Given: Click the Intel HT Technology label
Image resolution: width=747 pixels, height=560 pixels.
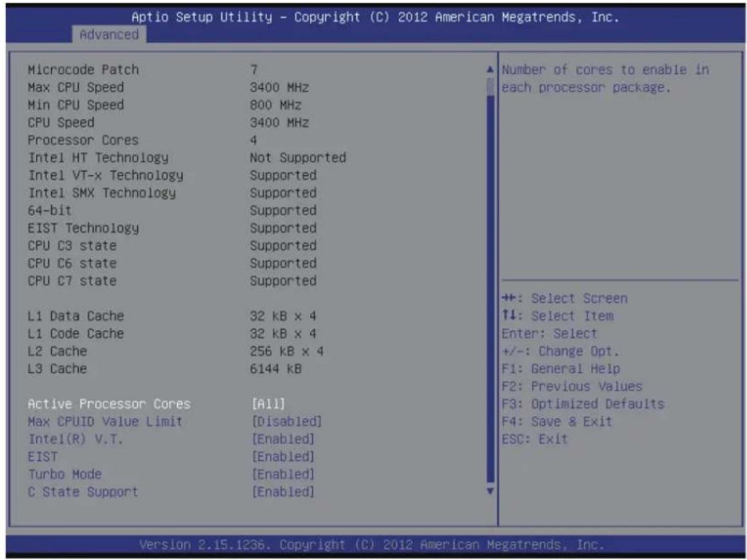Looking at the screenshot, I should [98, 158].
